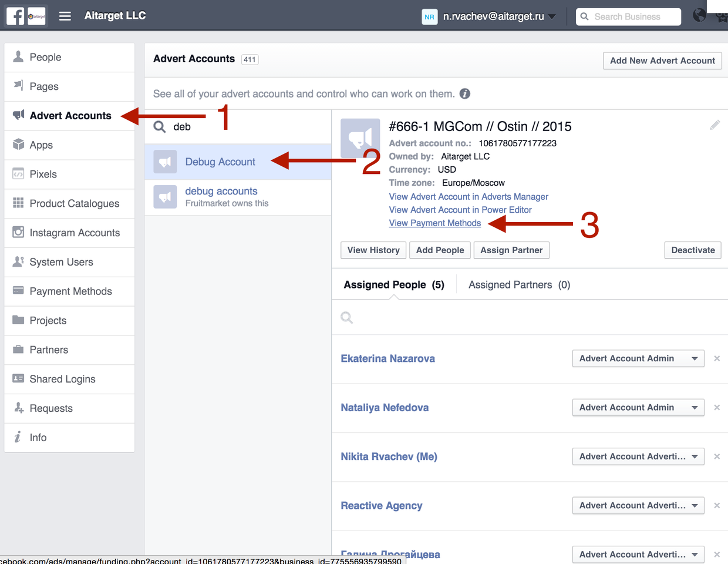Viewport: 728px width, 564px height.
Task: Remove Ekaterina Nazarova with X
Action: pyautogui.click(x=717, y=358)
